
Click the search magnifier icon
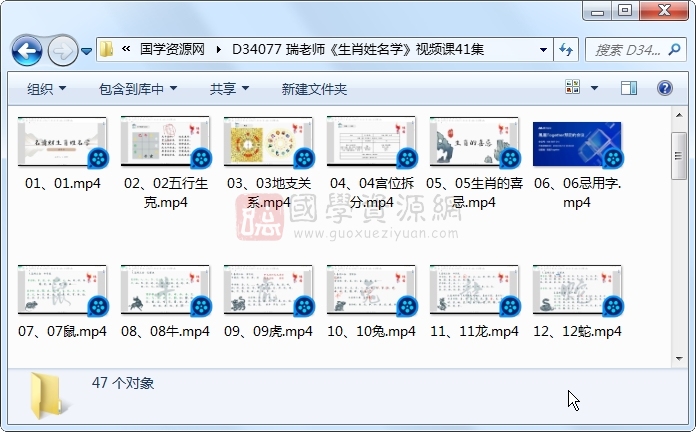[674, 49]
